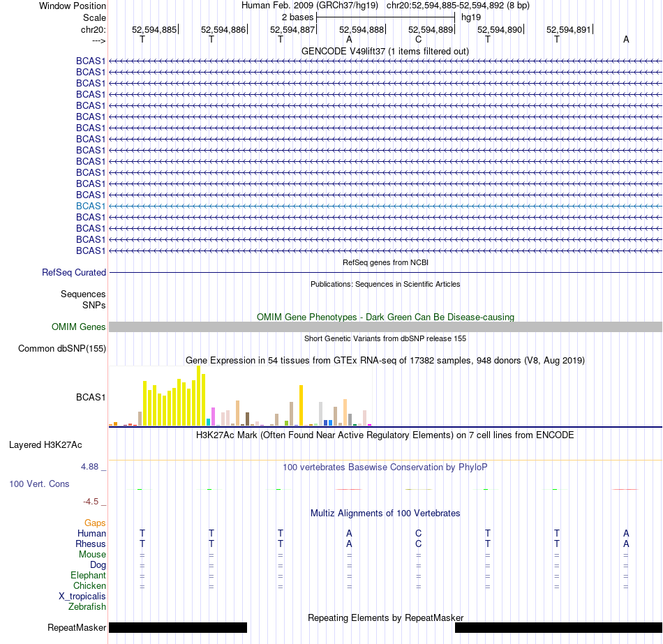Click the Human species row label

[x=91, y=534]
